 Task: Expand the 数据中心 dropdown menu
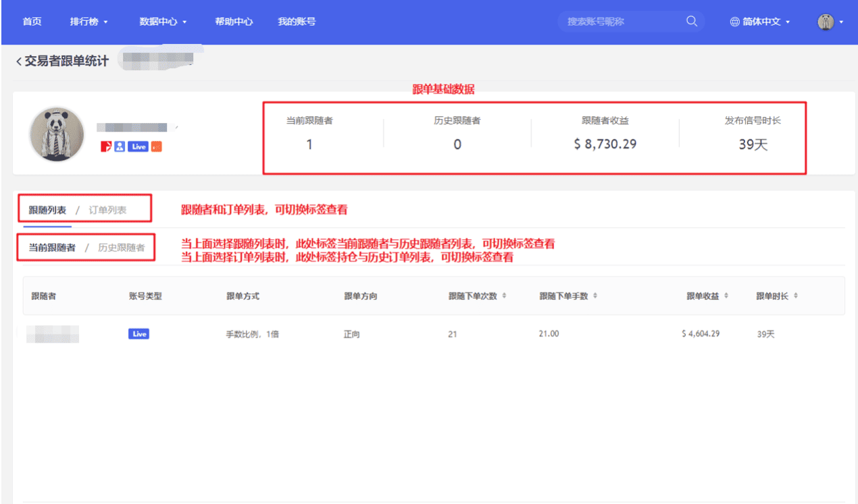pos(163,22)
